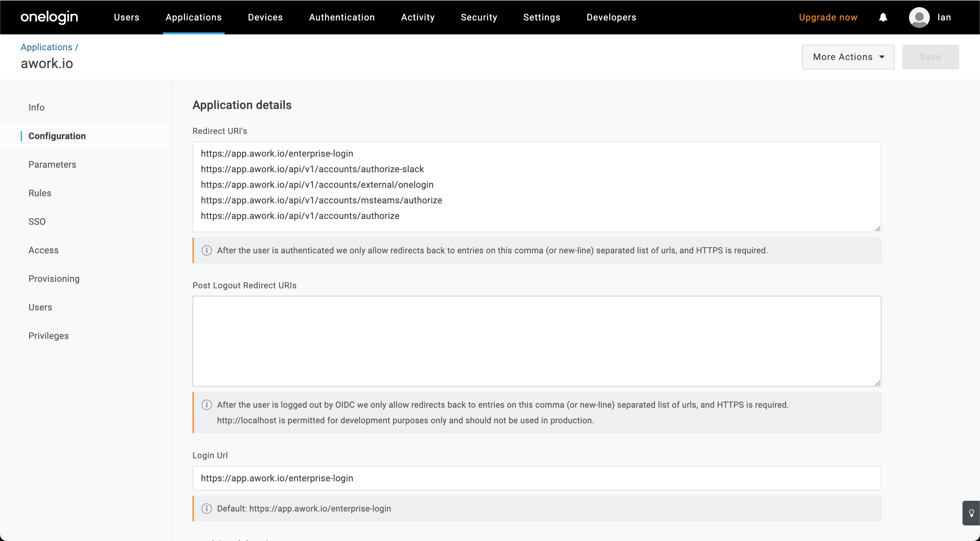Click info icon beside post logout notice

[x=206, y=405]
